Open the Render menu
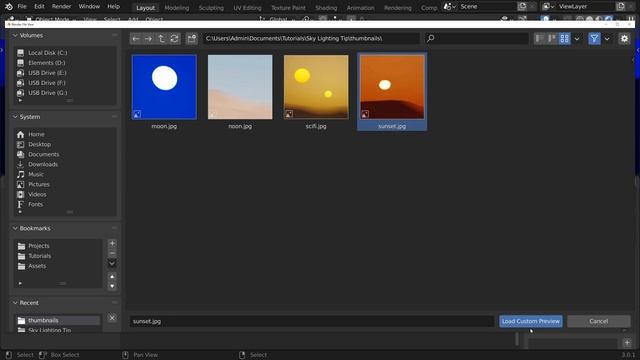This screenshot has height=360, width=640. [61, 7]
